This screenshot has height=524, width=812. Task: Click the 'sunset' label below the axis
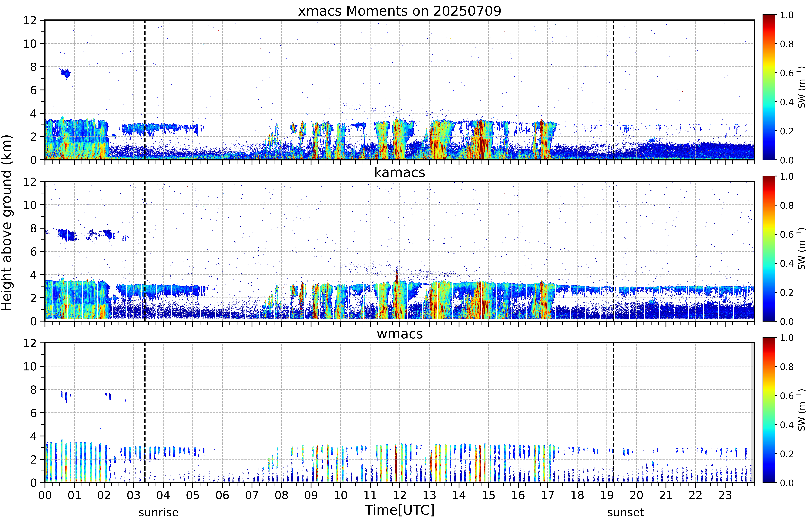click(626, 512)
